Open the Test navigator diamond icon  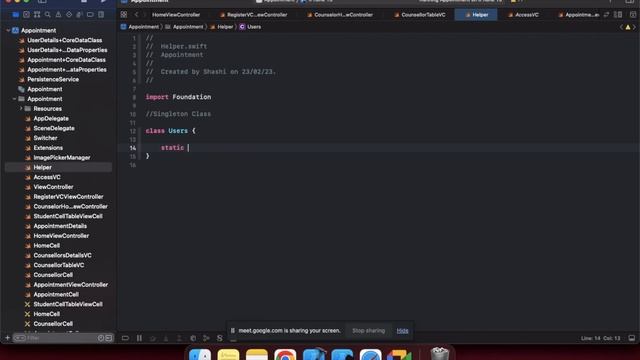(x=69, y=15)
